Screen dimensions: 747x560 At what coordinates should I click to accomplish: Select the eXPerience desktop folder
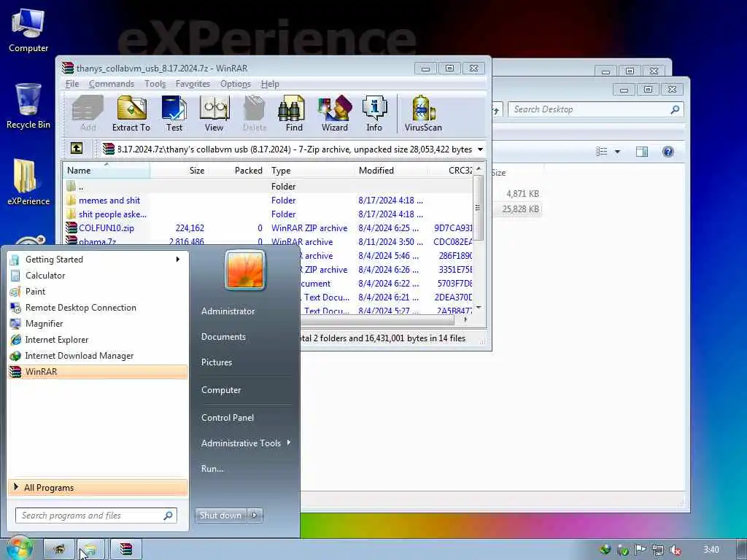click(x=28, y=182)
